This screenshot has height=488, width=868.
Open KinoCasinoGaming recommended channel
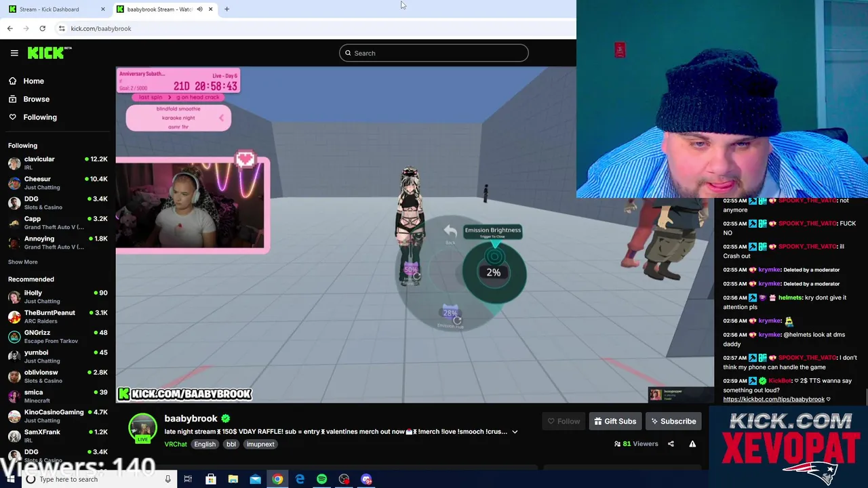58,416
